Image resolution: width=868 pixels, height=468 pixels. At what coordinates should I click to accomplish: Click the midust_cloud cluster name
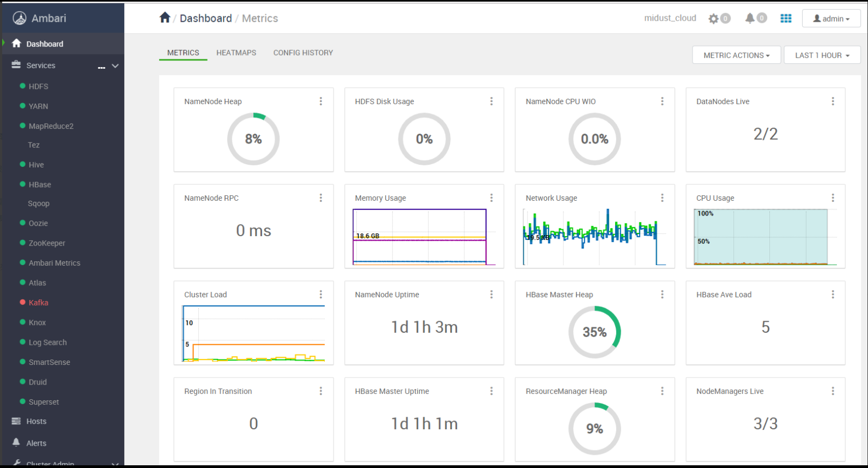670,18
